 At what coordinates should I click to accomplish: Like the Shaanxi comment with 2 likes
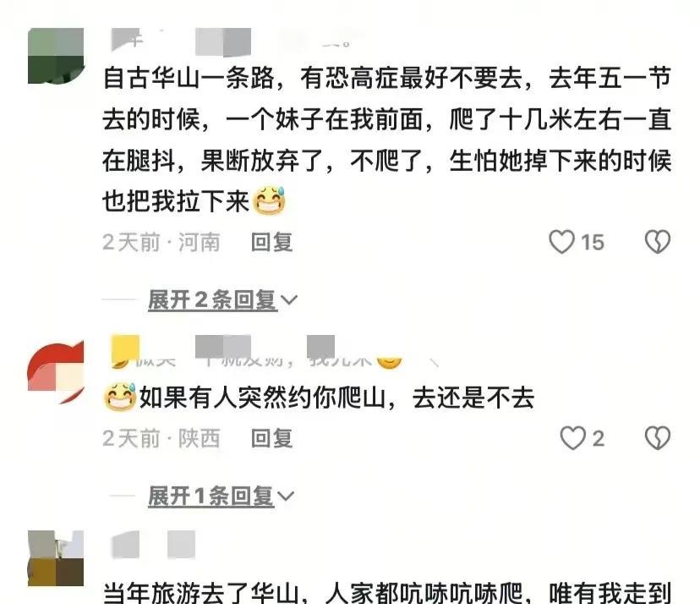573,438
